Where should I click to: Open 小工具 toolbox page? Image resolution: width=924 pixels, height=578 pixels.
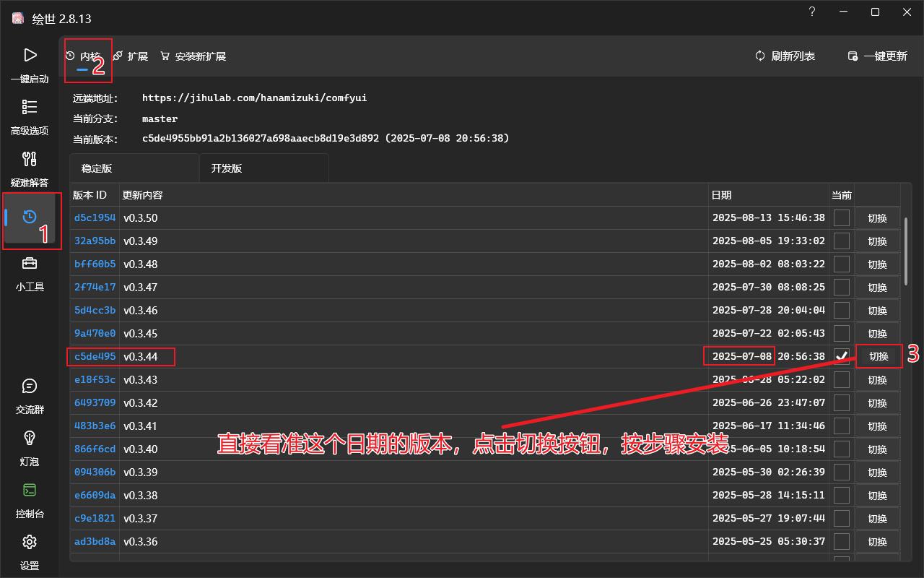(30, 273)
